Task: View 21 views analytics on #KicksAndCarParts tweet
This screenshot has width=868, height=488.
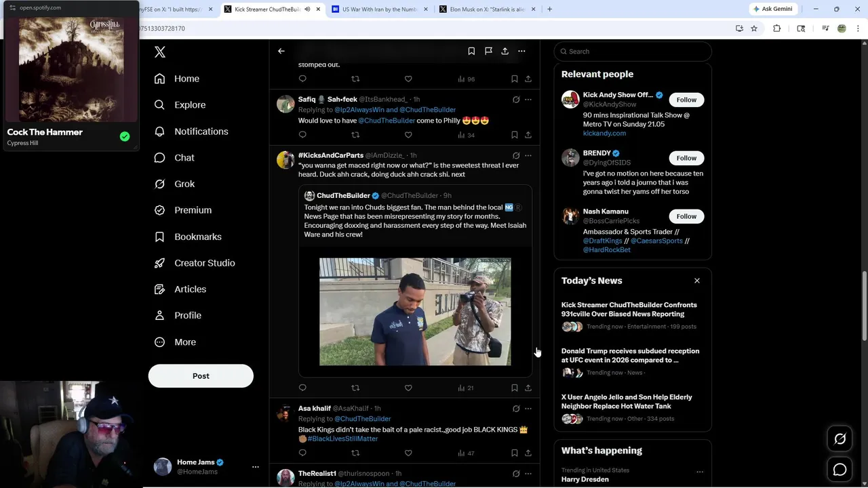Action: pos(466,388)
